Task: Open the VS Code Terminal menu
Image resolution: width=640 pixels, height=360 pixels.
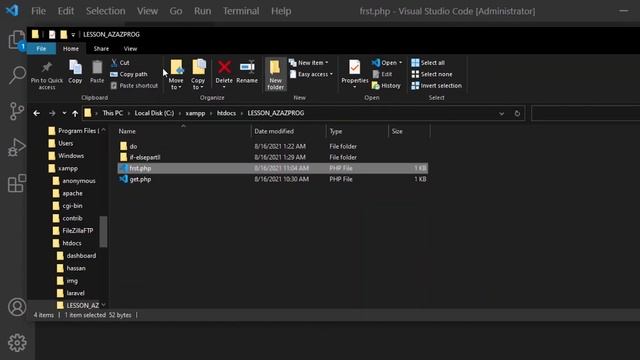Action: (241, 11)
